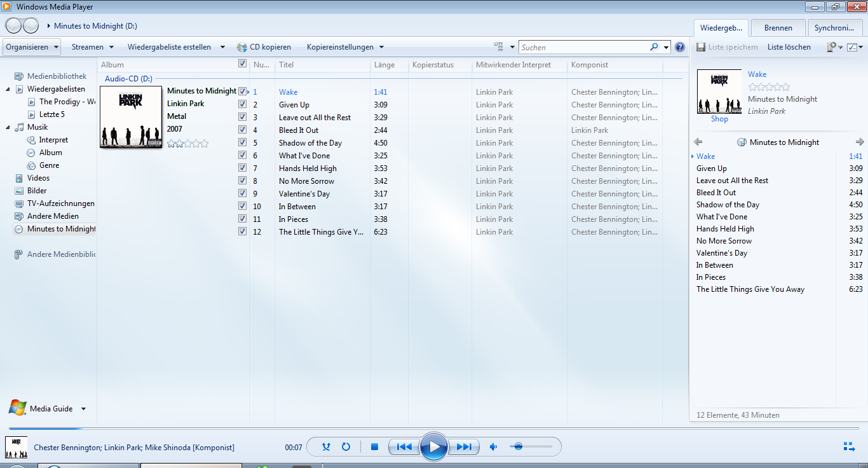Switch to the Synchronisieren tab
The height and width of the screenshot is (468, 868).
click(x=835, y=28)
